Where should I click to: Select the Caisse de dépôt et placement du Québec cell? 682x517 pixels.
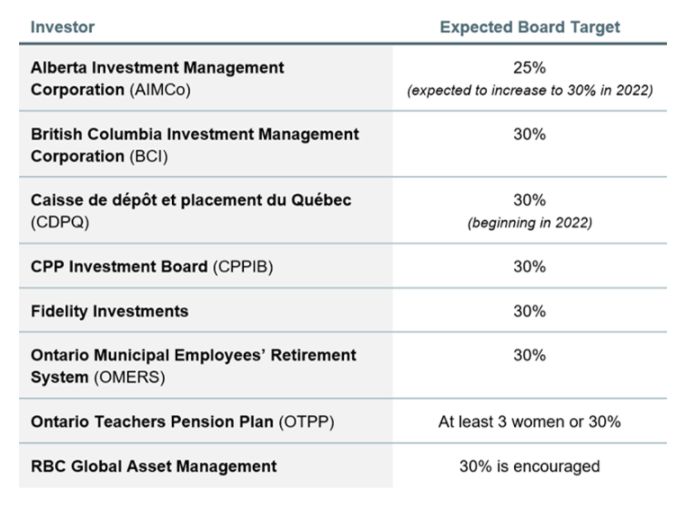190,211
